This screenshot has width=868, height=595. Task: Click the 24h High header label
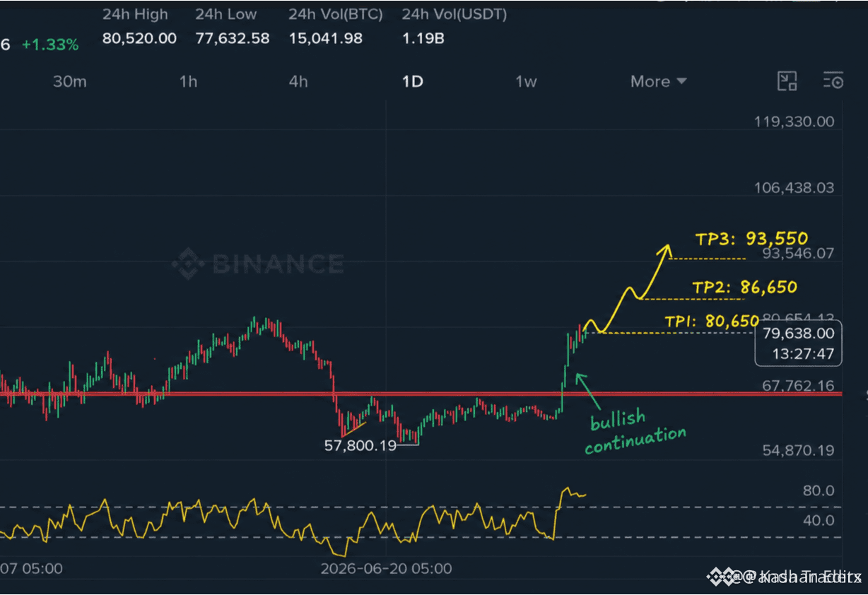click(x=135, y=14)
